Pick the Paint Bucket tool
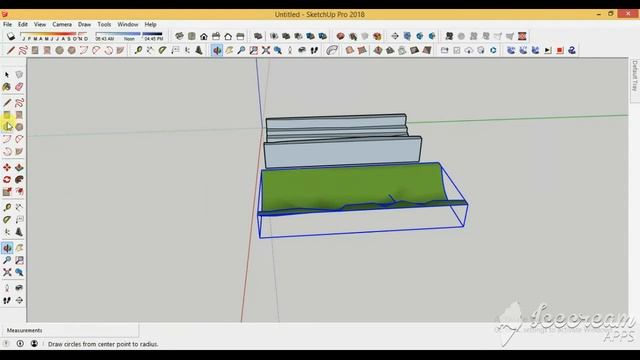 pyautogui.click(x=7, y=87)
